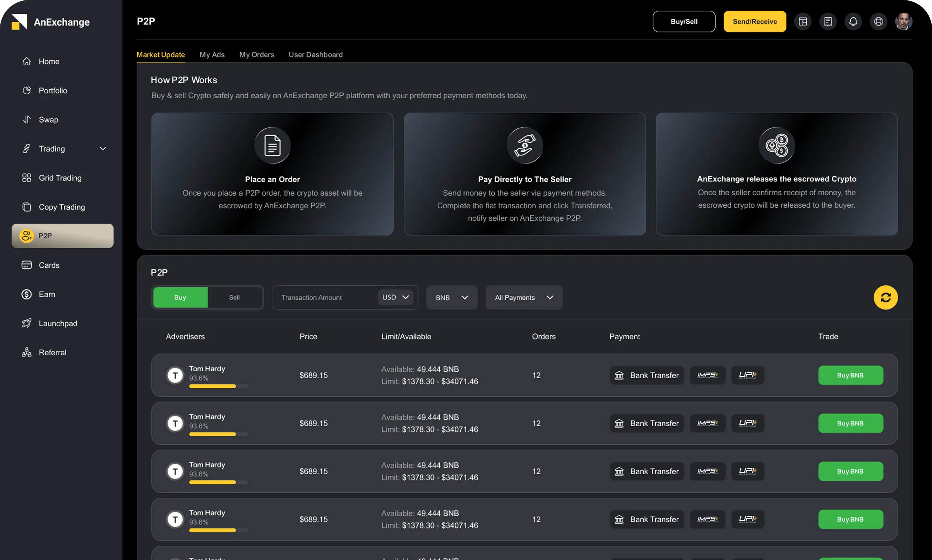Viewport: 932px width, 560px height.
Task: Click Buy BNB on the first advertiser row
Action: pyautogui.click(x=850, y=375)
